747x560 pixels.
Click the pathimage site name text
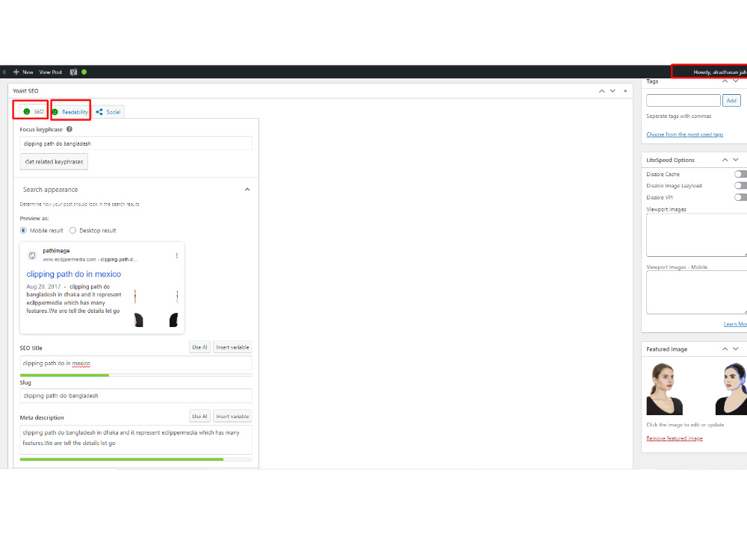click(x=56, y=251)
